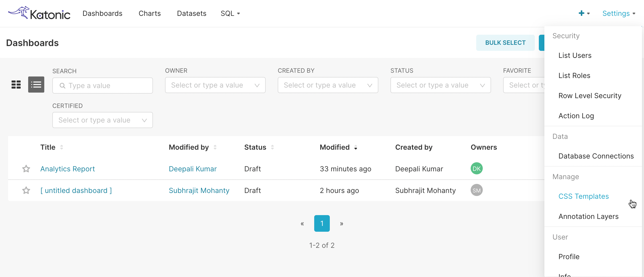
Task: Open the Favorite filter dropdown
Action: (524, 85)
